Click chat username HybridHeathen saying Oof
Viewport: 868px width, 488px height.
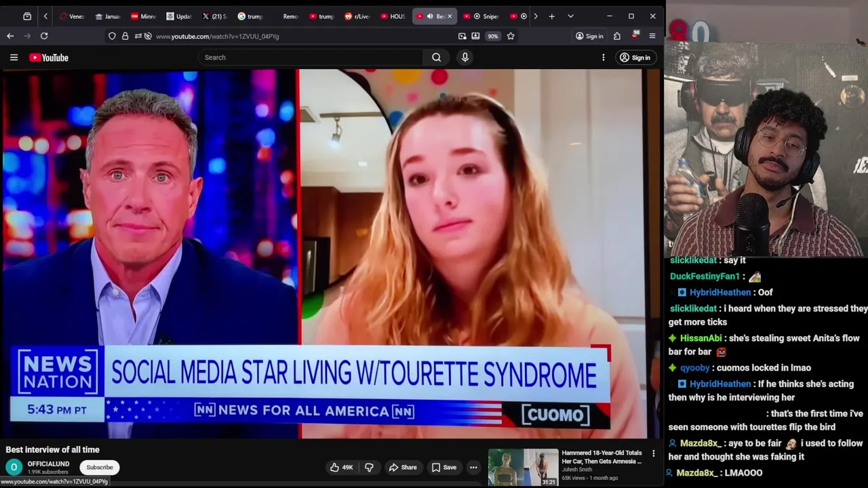[x=720, y=292]
